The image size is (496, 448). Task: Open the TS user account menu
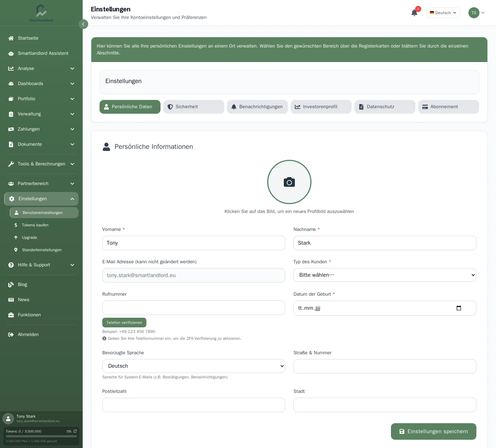477,13
